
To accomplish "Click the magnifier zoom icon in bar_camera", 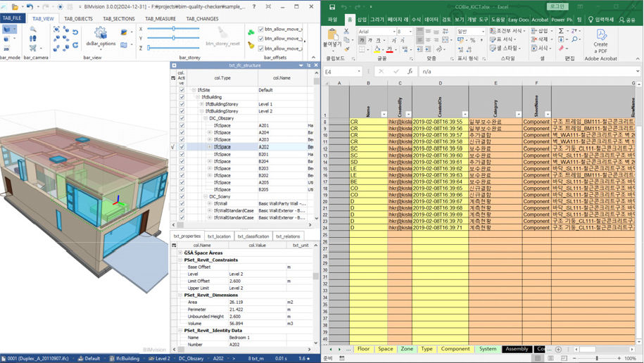I will click(x=33, y=29).
